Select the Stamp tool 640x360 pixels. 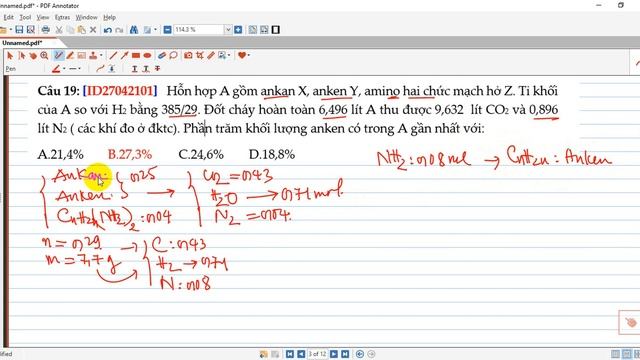click(x=93, y=55)
